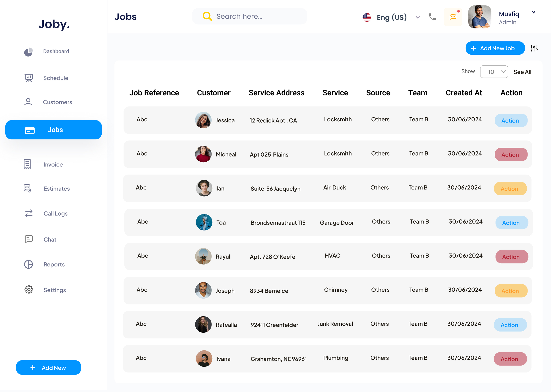Open the Invoice page
The image size is (551, 392).
click(53, 164)
